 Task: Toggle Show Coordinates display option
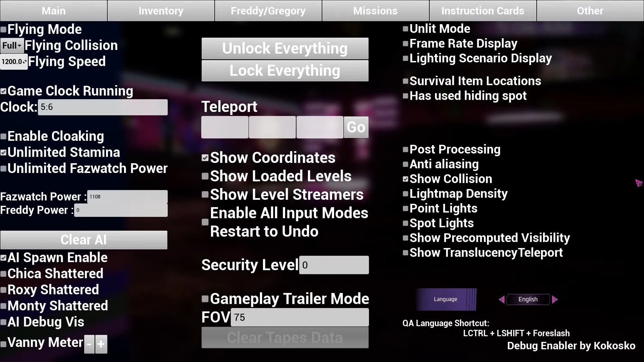205,158
